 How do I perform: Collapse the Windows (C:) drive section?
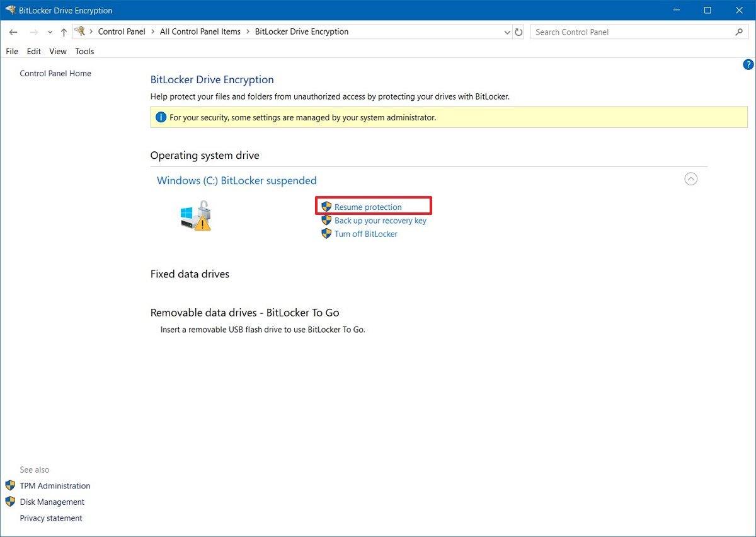pos(691,179)
